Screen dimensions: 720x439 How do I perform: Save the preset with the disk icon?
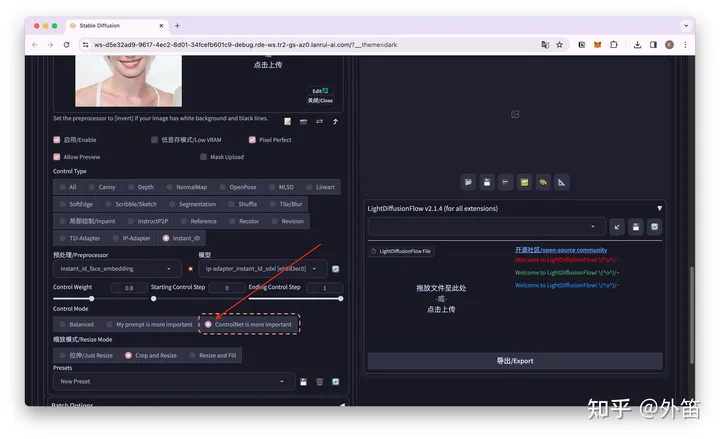(303, 382)
